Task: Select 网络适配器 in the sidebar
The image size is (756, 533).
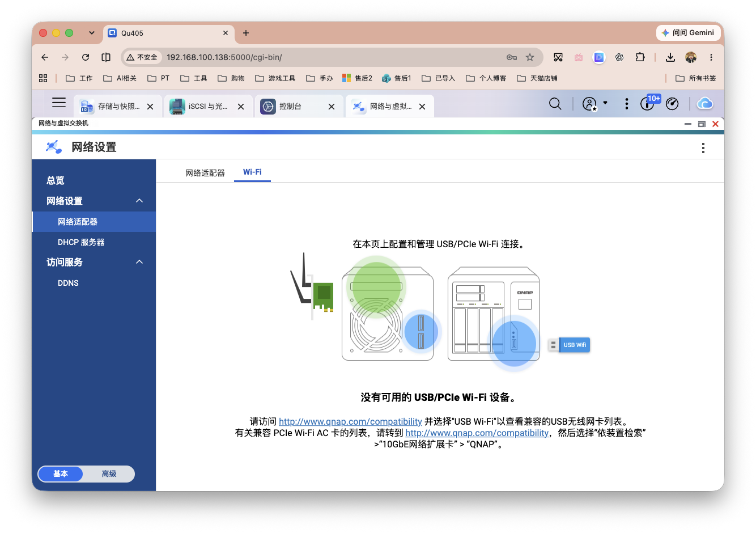Action: [x=94, y=222]
